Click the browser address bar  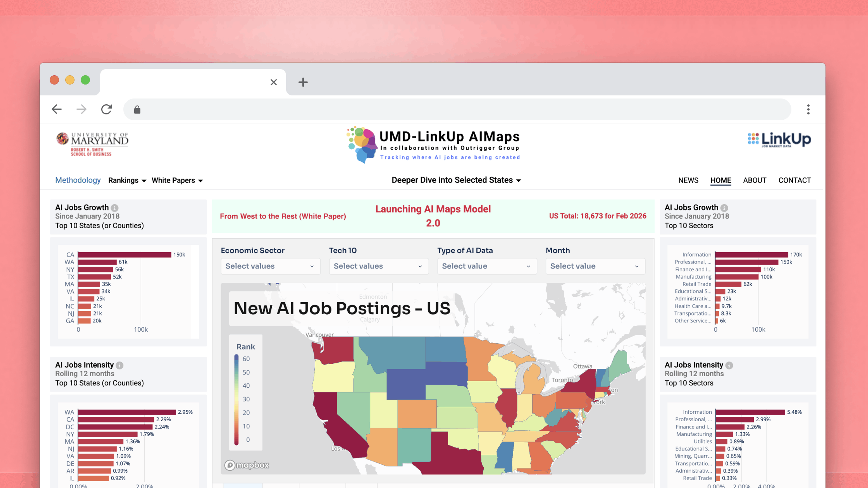coord(457,109)
